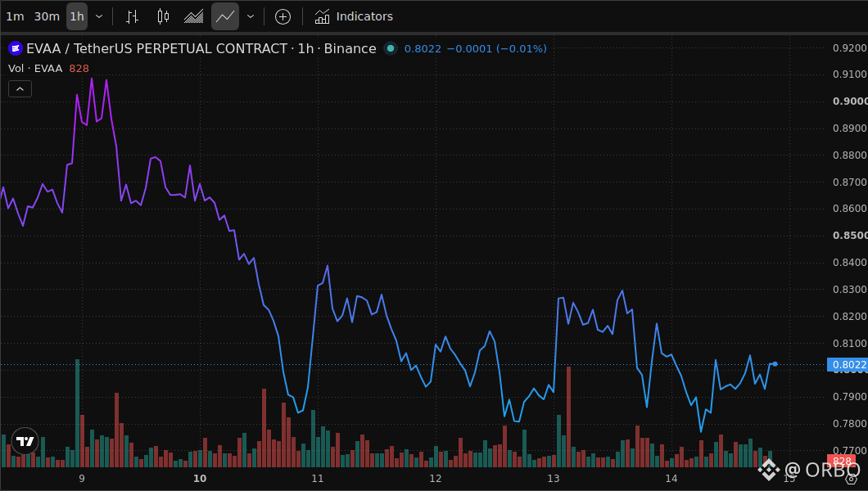Viewport: 868px width, 491px height.
Task: Open the chart style dropdown arrow
Action: 251,16
